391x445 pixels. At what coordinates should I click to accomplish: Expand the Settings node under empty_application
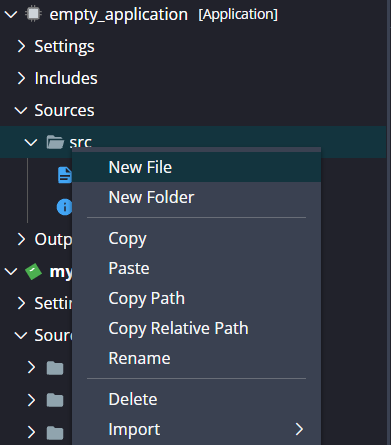point(21,46)
